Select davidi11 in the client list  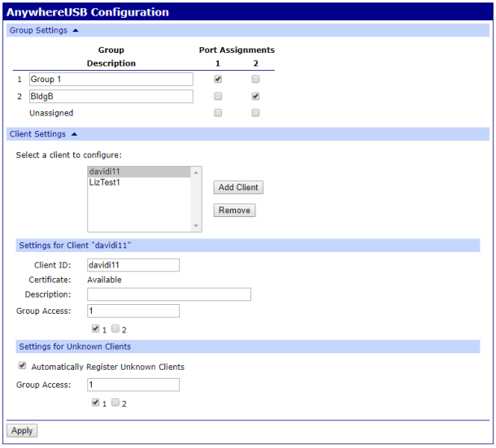click(x=139, y=172)
